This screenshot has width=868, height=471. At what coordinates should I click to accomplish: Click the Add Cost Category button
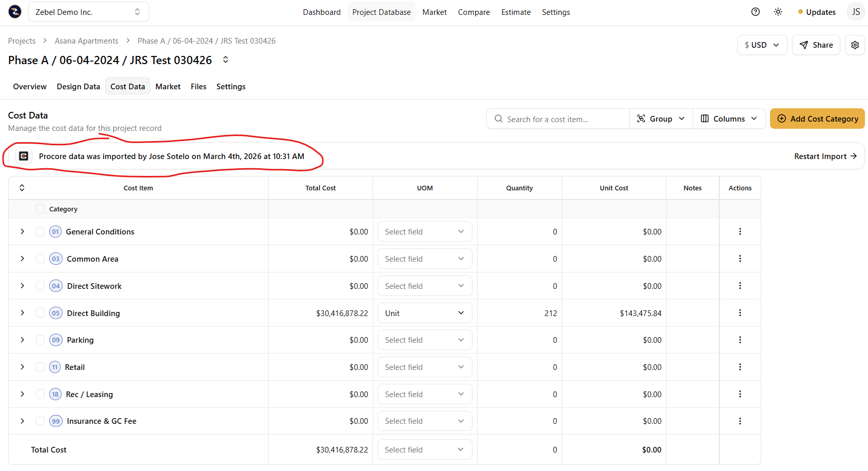pyautogui.click(x=817, y=119)
